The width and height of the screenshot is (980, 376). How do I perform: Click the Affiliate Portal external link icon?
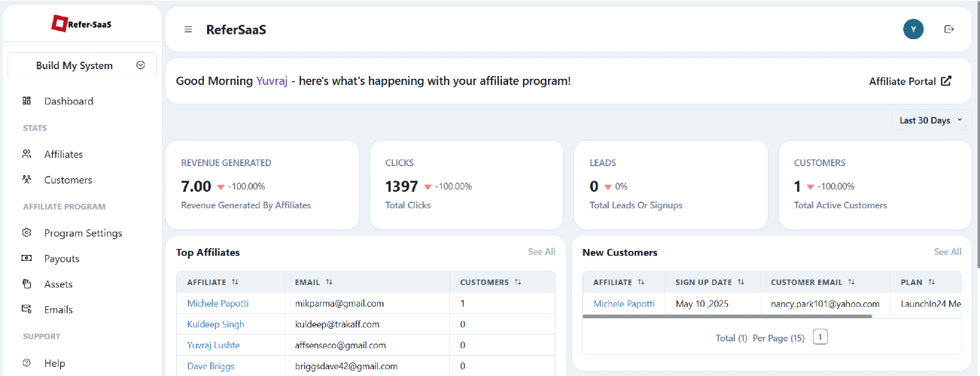pyautogui.click(x=946, y=81)
